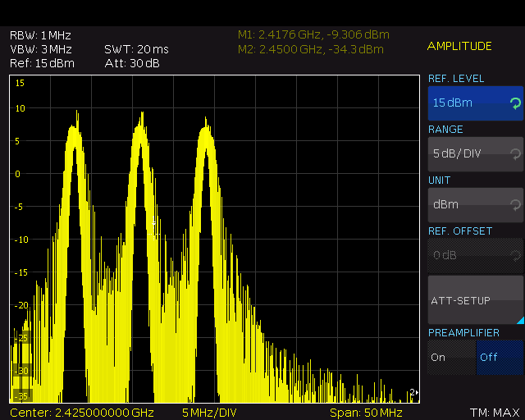525x420 pixels.
Task: Click the RBW 1 MHz readout
Action: (40, 35)
